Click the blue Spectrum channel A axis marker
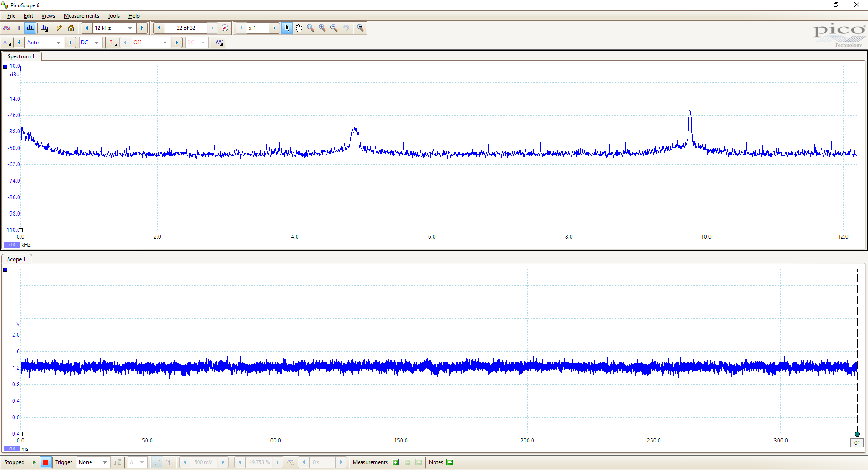 5,66
